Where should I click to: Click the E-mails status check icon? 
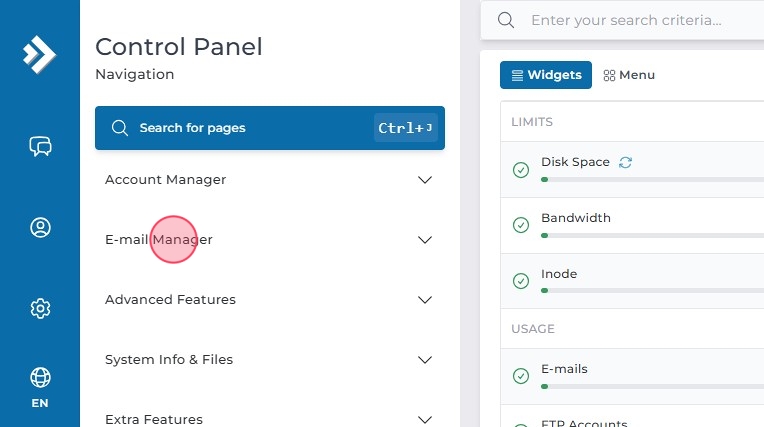pyautogui.click(x=521, y=376)
